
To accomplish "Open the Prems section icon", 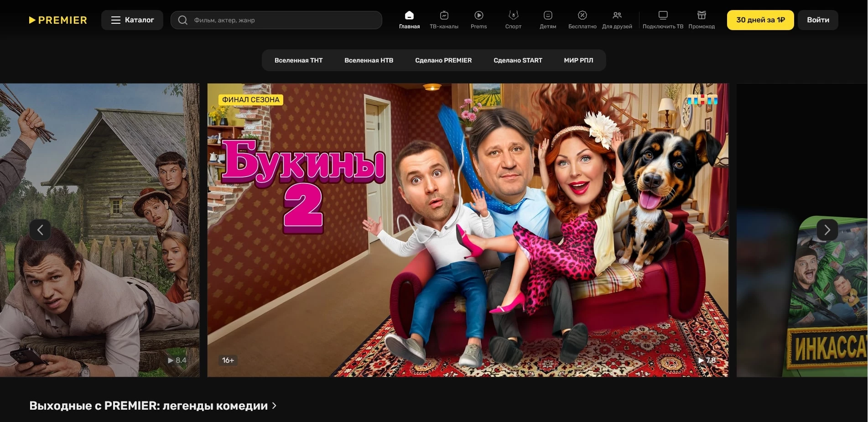I will coord(478,15).
